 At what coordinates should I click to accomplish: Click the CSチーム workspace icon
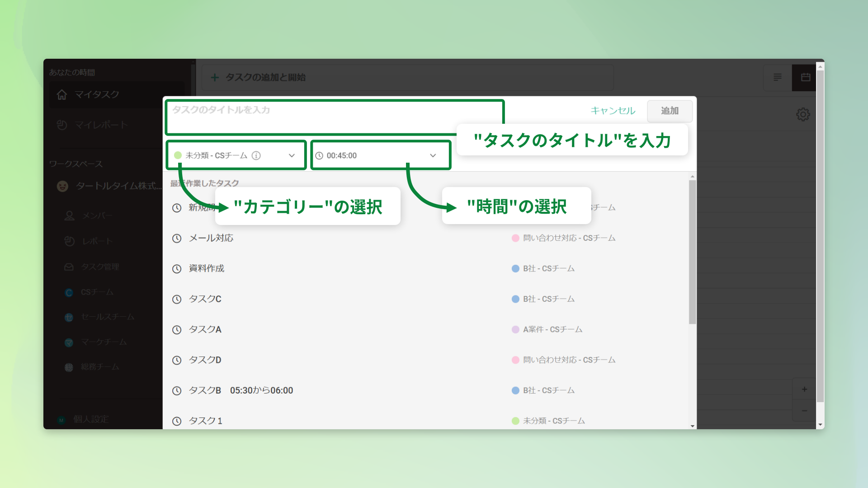pos(69,292)
